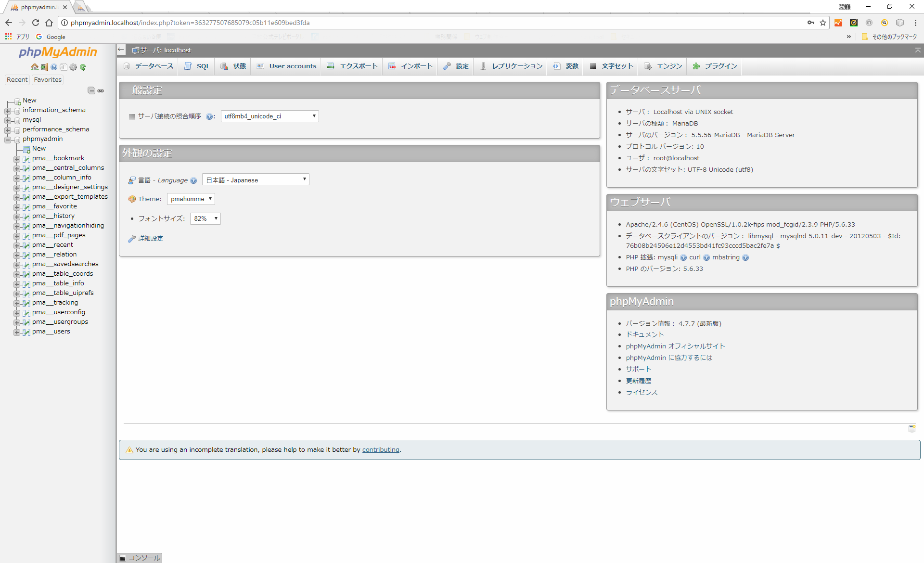The image size is (924, 563).
Task: Click help icon next to mysqli extension
Action: tap(683, 257)
